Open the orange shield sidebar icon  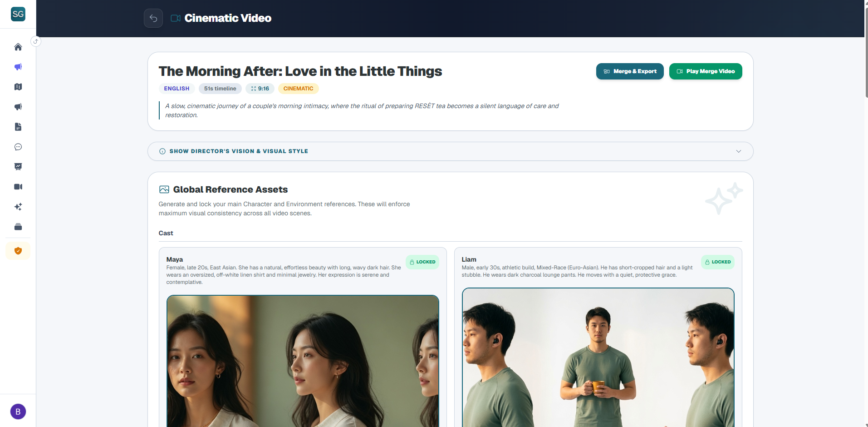point(18,251)
